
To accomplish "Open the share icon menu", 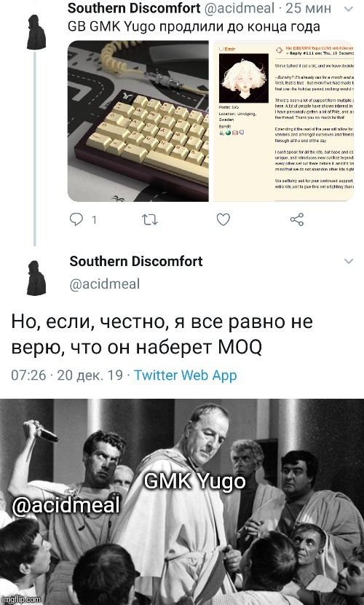I will [x=296, y=219].
